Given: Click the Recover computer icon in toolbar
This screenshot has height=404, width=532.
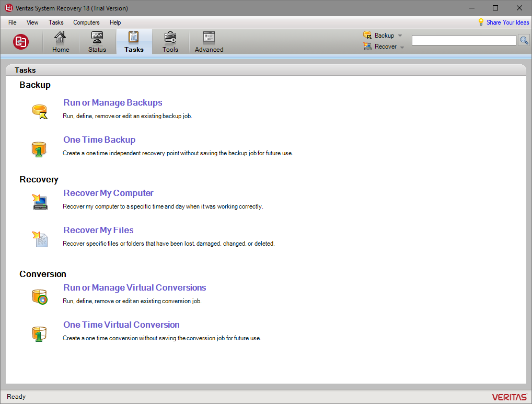Looking at the screenshot, I should [x=367, y=46].
